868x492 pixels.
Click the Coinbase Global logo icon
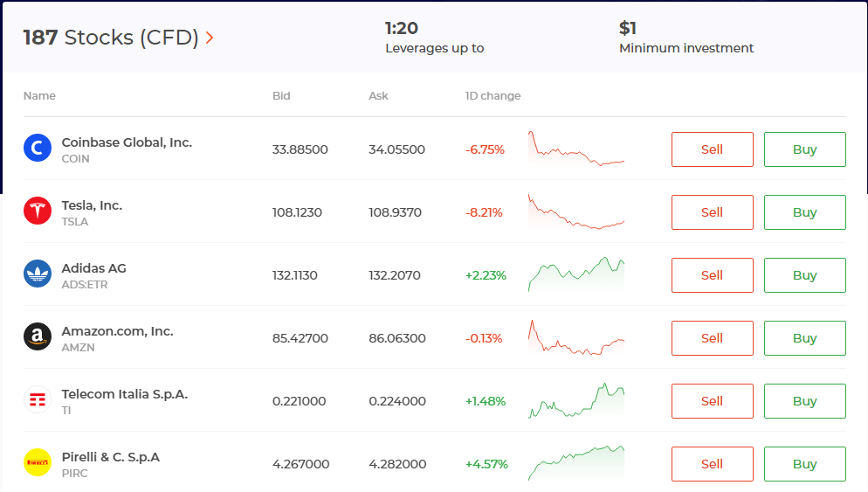coord(38,148)
